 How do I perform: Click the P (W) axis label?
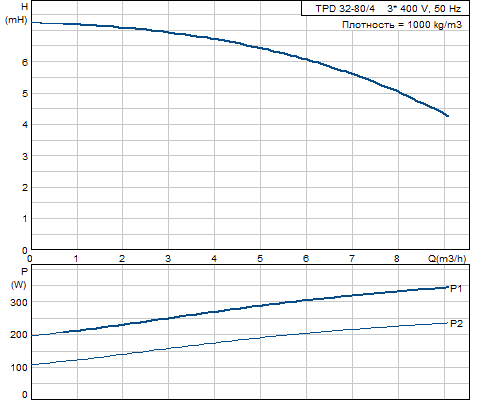19,278
